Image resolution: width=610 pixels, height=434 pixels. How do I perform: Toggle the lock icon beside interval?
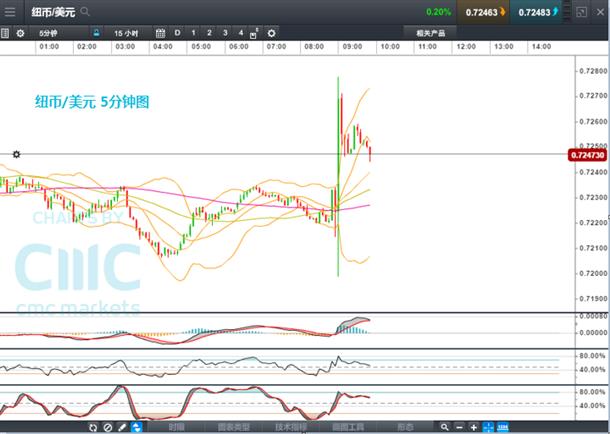(96, 33)
